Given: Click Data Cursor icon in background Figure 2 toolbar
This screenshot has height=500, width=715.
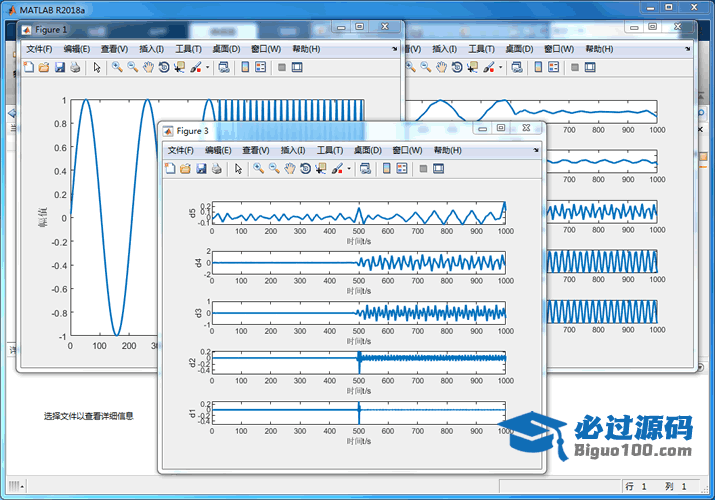Looking at the screenshot, I should (x=472, y=67).
